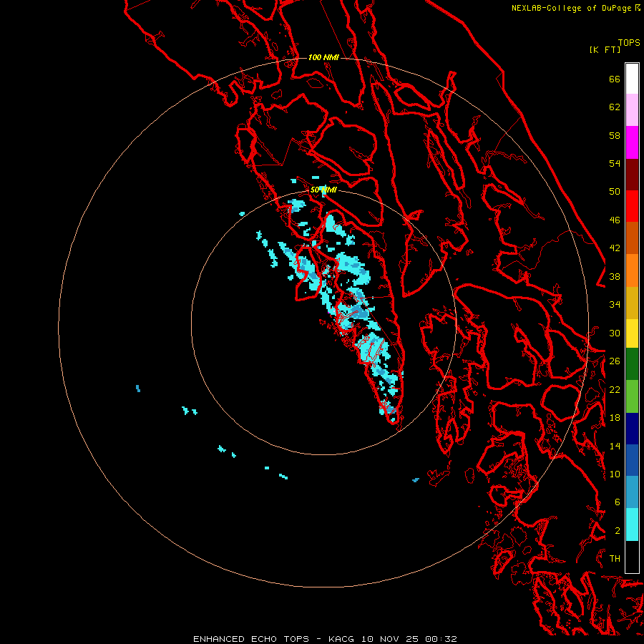Click the legend value '62'
644x644 pixels.
click(615, 107)
